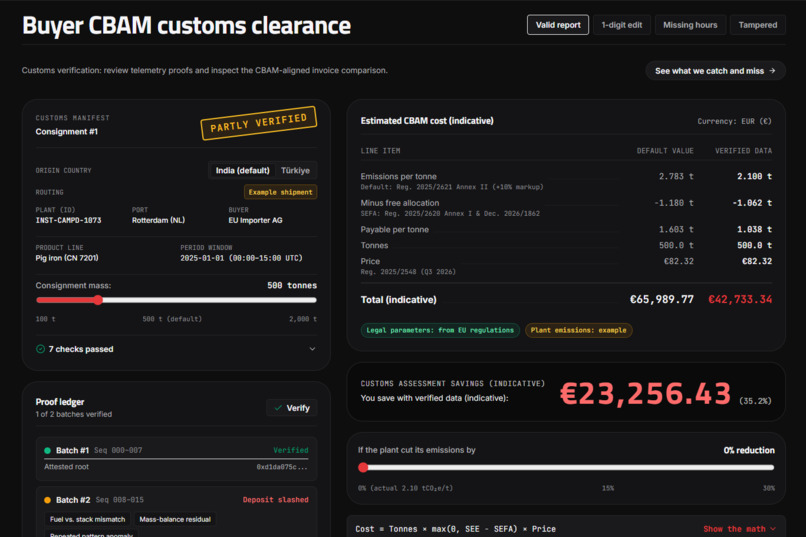Screen dimensions: 806x537
Task: Click the Deposit slashed status
Action: point(276,499)
